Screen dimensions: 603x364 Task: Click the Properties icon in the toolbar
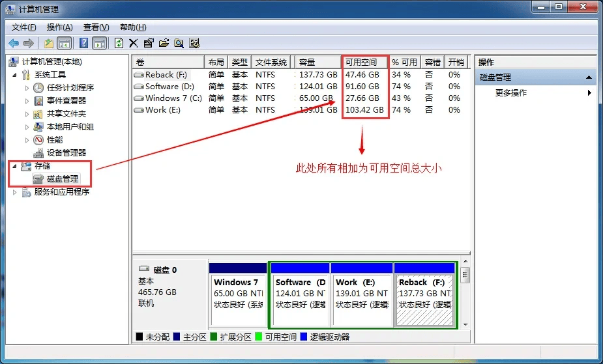pos(149,43)
